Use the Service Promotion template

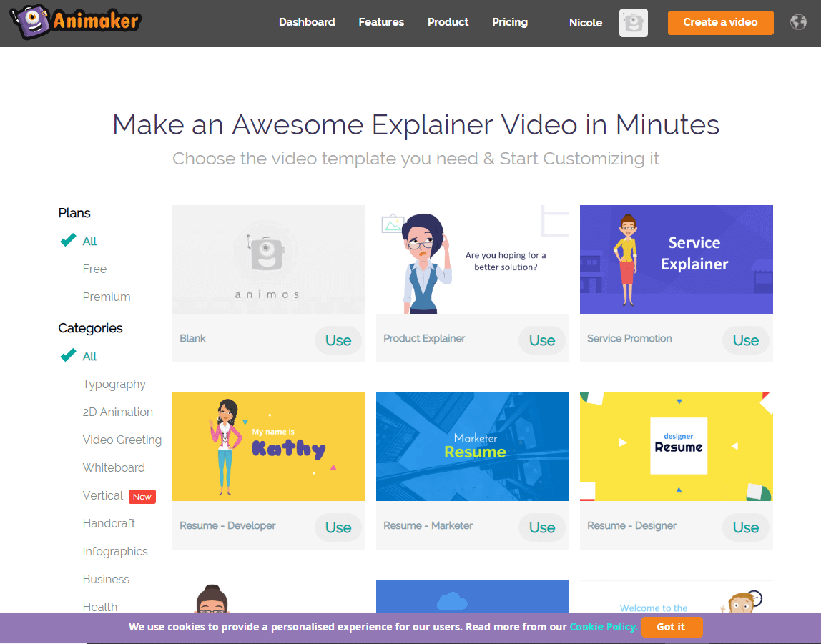745,340
